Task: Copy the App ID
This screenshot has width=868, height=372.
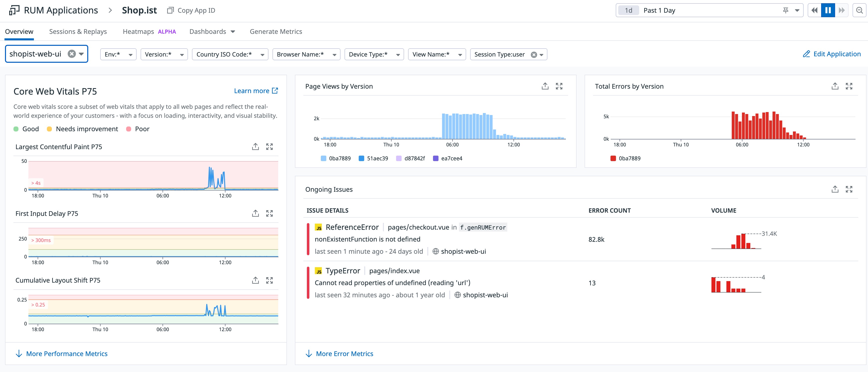Action: (190, 10)
